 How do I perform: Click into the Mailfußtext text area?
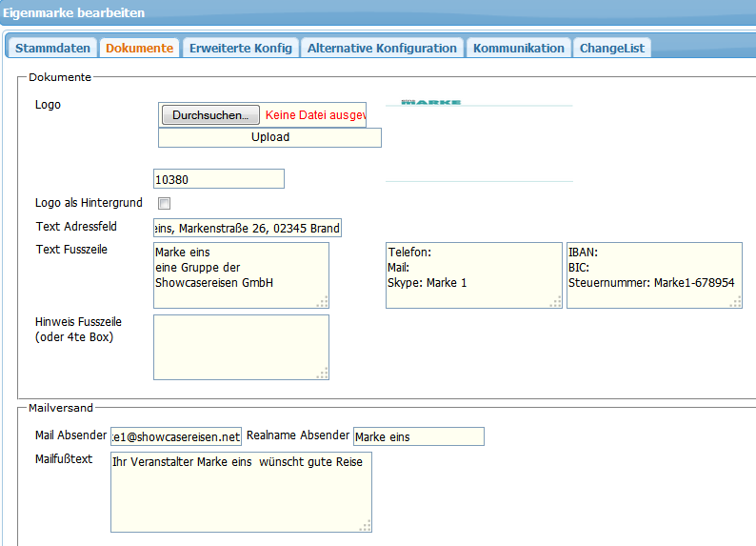tap(240, 492)
